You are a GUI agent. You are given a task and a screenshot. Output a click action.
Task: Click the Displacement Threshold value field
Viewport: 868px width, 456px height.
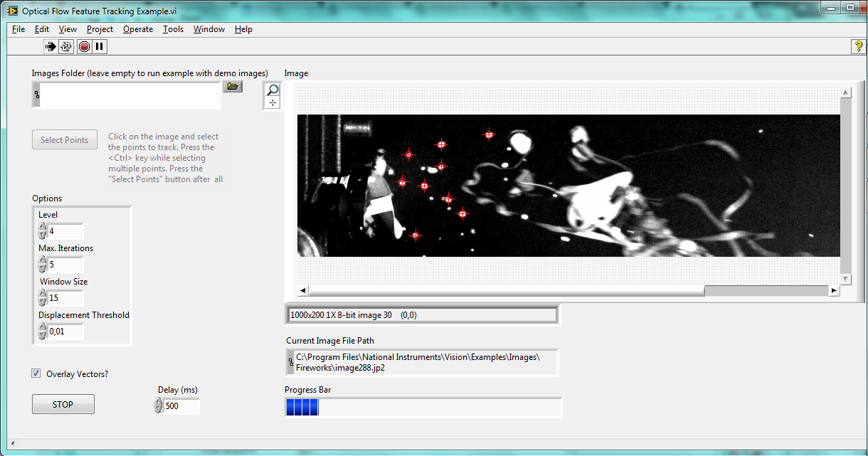pos(65,332)
